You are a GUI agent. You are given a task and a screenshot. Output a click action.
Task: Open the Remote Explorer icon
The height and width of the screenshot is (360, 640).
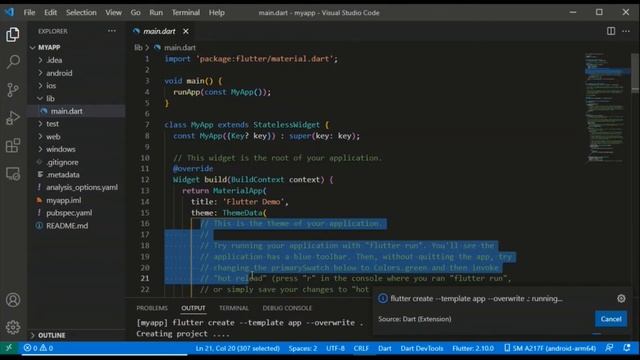13,174
